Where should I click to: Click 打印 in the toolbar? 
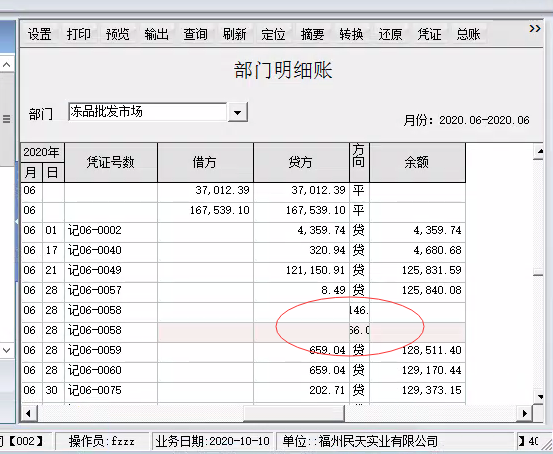pos(79,34)
